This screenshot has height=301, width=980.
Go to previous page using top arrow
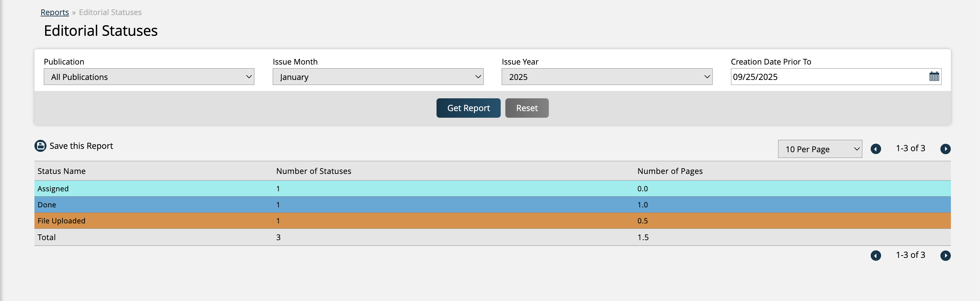(875, 149)
